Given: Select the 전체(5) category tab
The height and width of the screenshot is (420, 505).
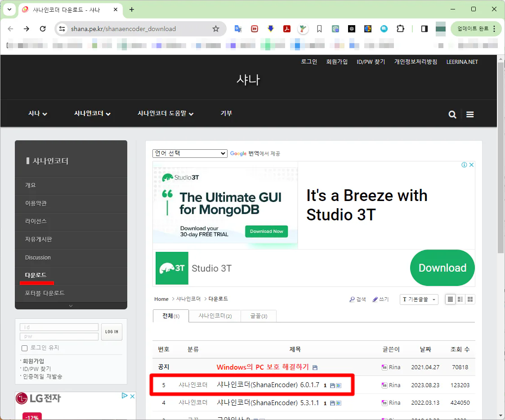Looking at the screenshot, I should tap(171, 316).
